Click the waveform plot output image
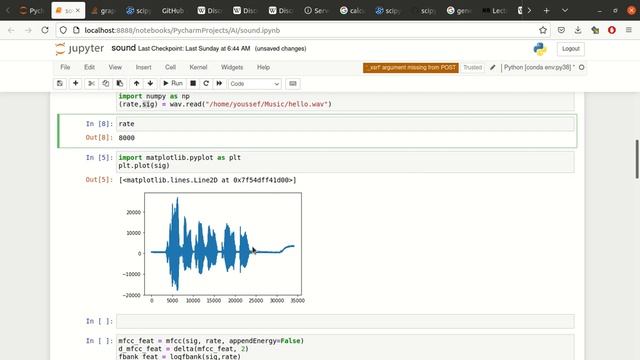Screen dimensions: 640x360 coord(213,247)
